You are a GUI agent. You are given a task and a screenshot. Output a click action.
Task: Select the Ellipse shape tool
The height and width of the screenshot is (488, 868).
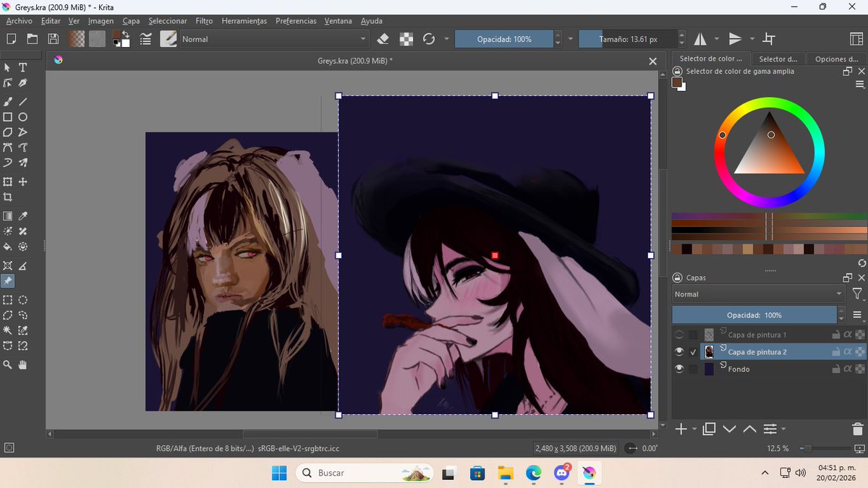point(22,117)
